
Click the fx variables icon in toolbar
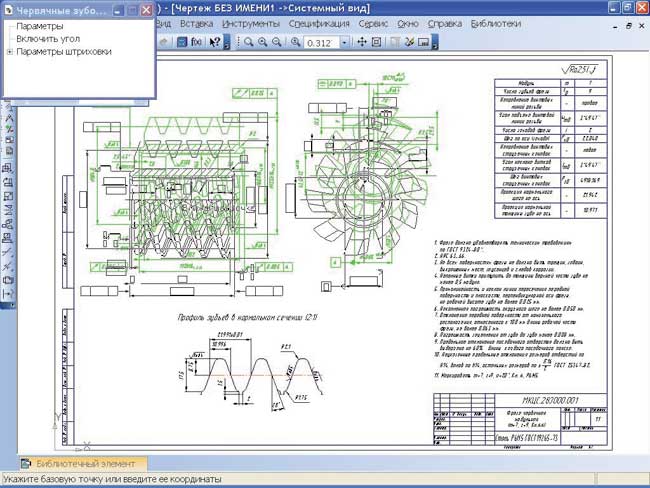[198, 43]
